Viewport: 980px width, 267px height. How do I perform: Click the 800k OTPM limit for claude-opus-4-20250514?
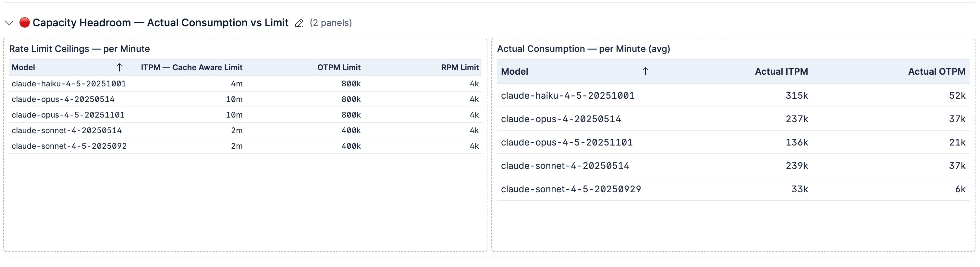pos(351,99)
